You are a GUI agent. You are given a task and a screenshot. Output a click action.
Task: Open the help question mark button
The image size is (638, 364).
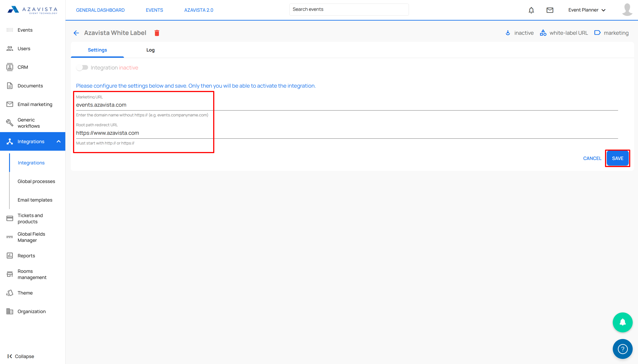[x=623, y=349]
